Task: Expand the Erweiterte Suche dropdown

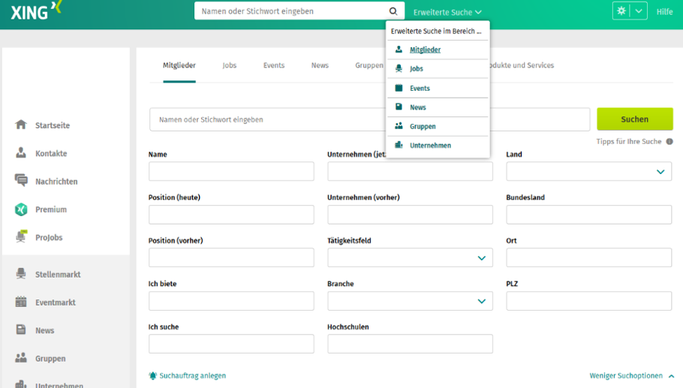Action: [447, 12]
